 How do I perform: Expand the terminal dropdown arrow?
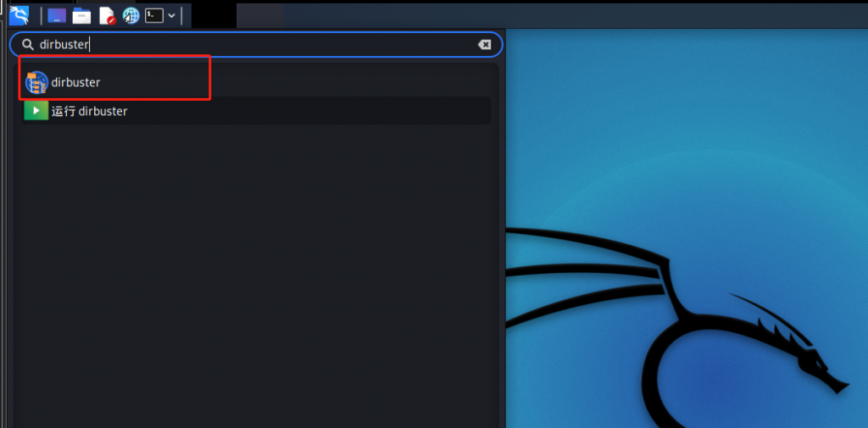point(171,15)
